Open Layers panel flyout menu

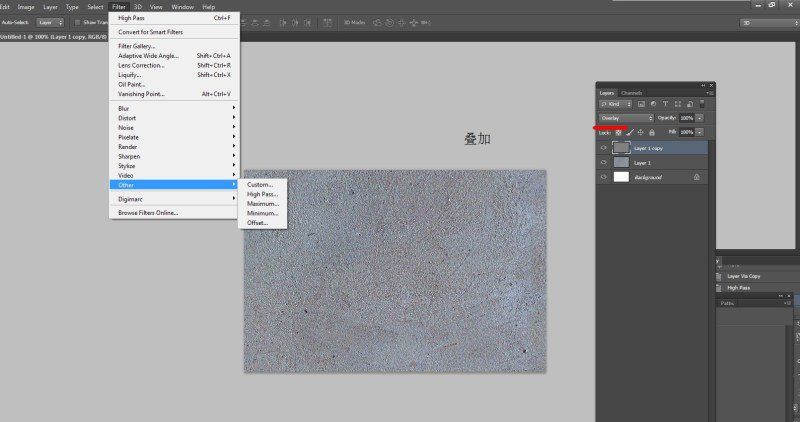[710, 93]
